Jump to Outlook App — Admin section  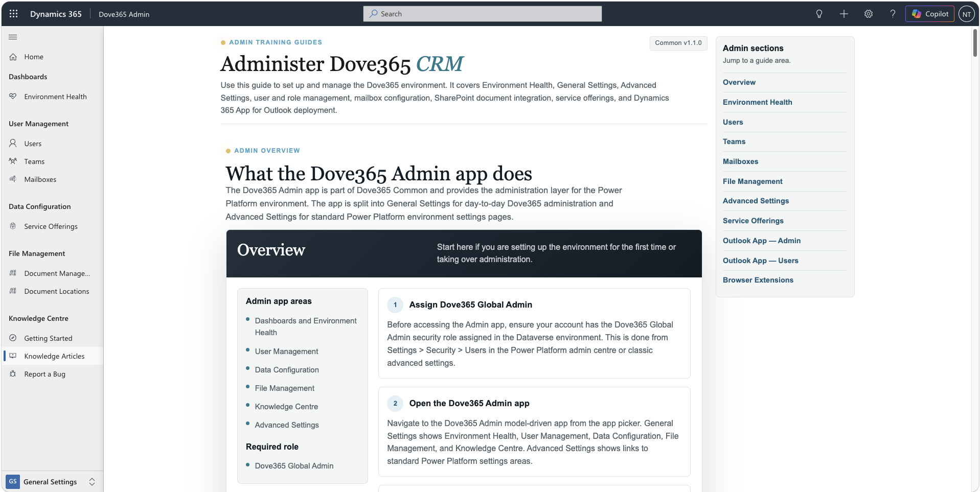pyautogui.click(x=761, y=241)
